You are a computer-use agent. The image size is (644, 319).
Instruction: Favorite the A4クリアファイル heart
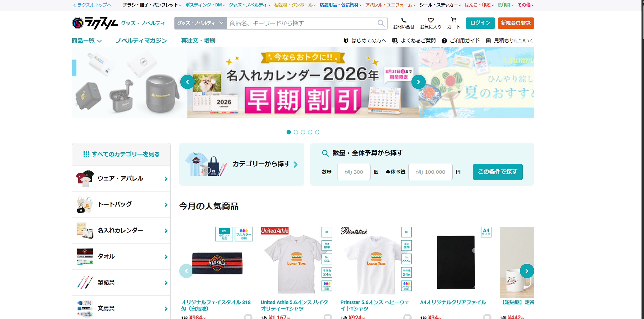487,317
